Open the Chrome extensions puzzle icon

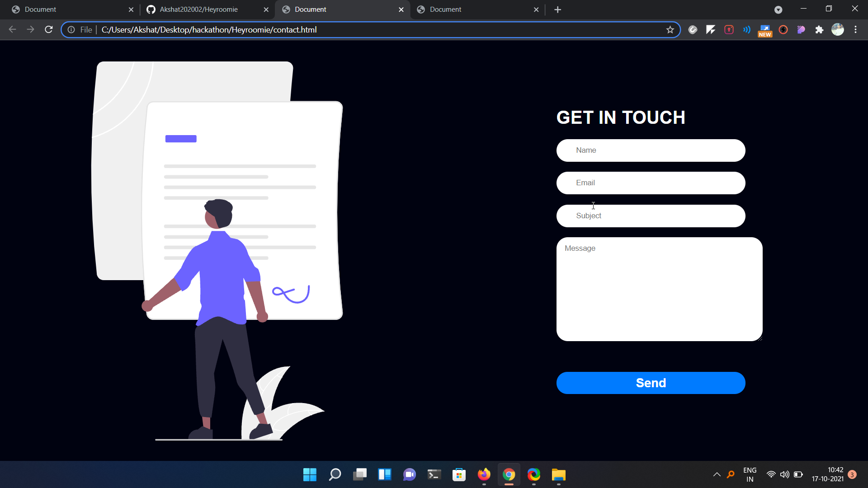tap(819, 30)
